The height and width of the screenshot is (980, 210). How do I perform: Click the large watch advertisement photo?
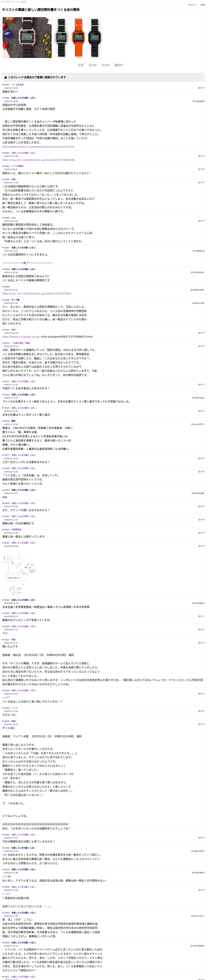pos(27,38)
